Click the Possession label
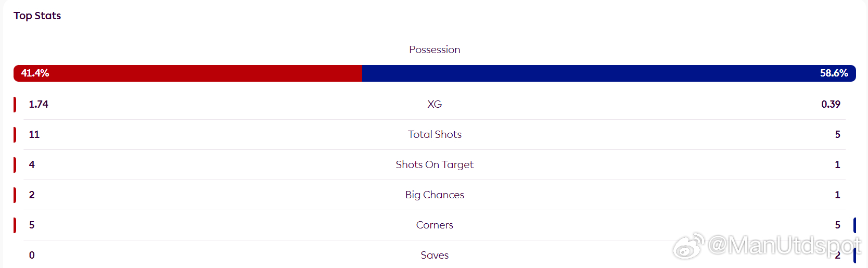This screenshot has width=868, height=268. [x=435, y=49]
